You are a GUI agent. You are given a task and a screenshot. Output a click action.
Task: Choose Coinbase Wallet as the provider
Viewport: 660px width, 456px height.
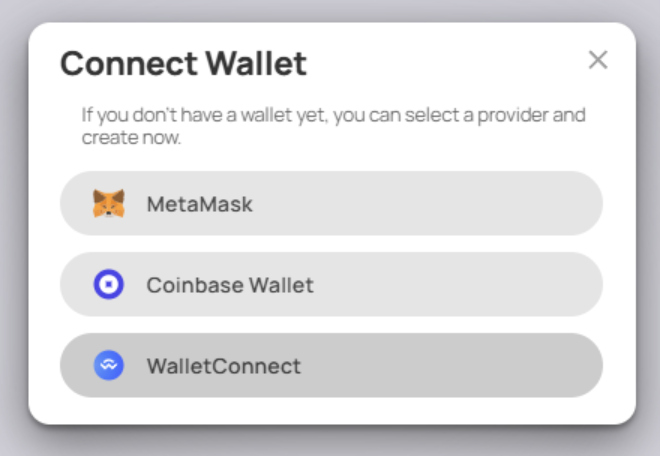[330, 285]
